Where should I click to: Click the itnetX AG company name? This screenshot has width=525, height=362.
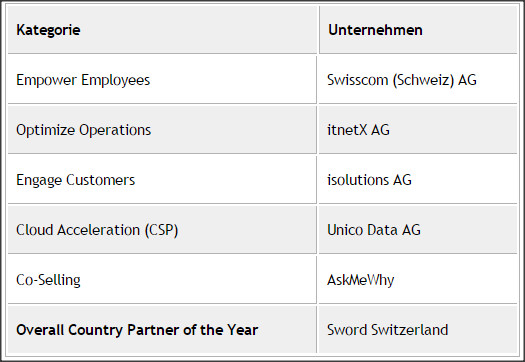coord(358,130)
